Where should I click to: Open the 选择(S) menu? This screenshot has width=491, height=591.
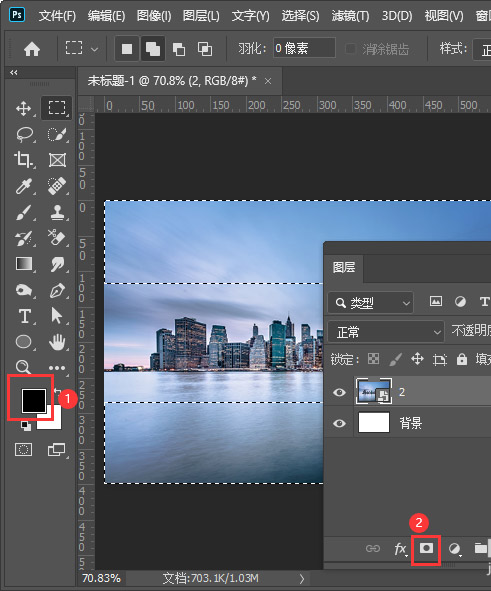tap(300, 16)
